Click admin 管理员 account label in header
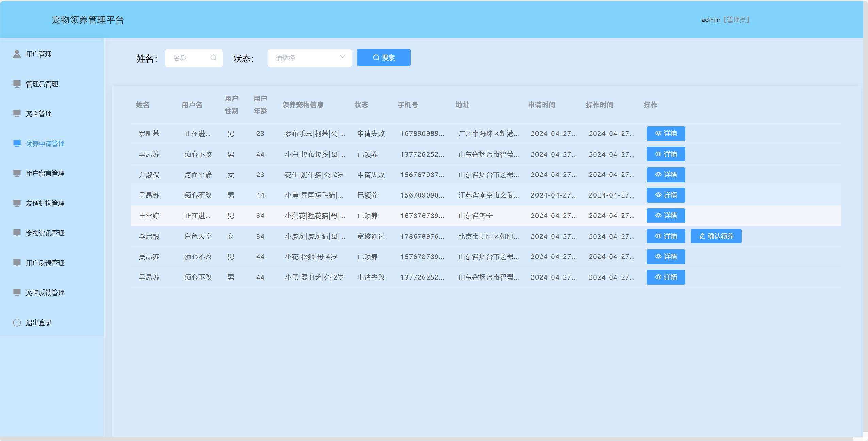Viewport: 868px width, 441px height. click(725, 20)
